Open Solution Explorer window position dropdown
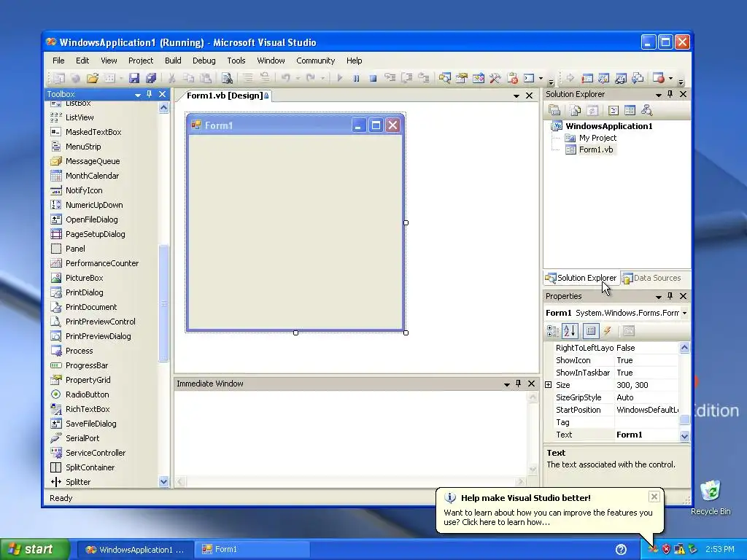Image resolution: width=747 pixels, height=560 pixels. tap(659, 95)
